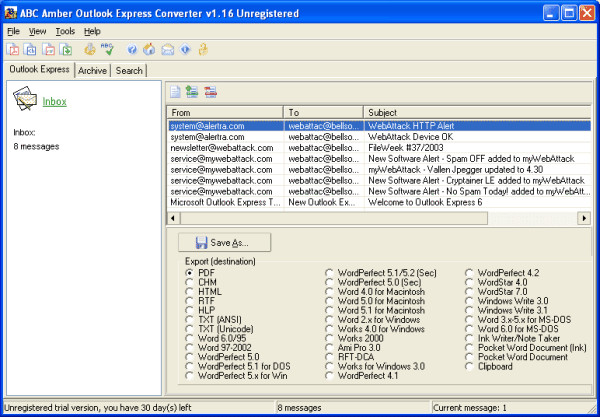The width and height of the screenshot is (600, 417).
Task: Click the message list scroll right arrow
Action: point(584,218)
